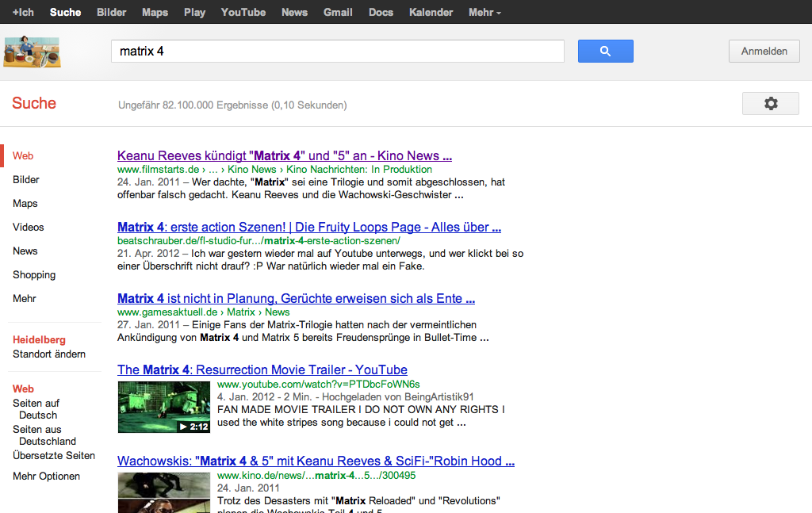Click the blue magnifier search button
Viewport: 812px width, 513px height.
[x=605, y=52]
